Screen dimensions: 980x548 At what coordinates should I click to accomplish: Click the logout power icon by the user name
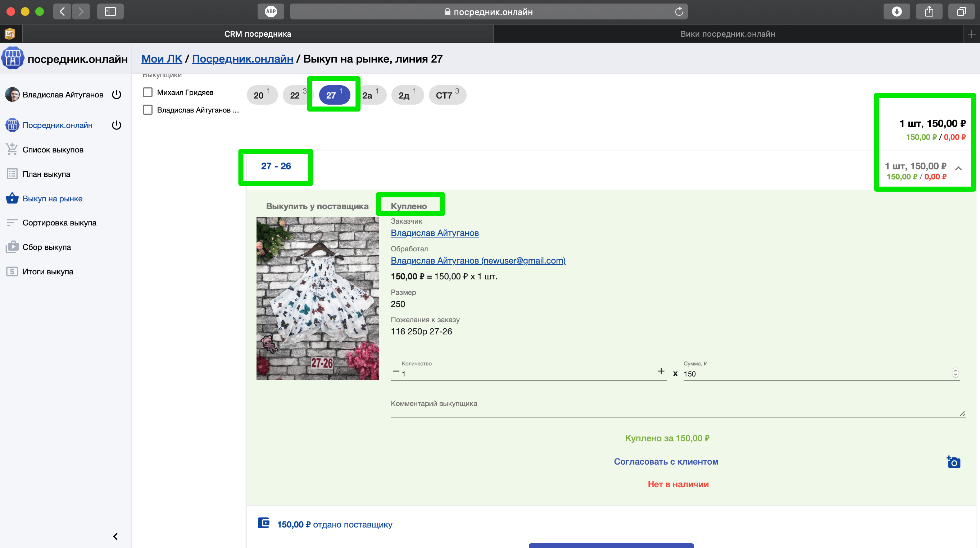(x=117, y=94)
